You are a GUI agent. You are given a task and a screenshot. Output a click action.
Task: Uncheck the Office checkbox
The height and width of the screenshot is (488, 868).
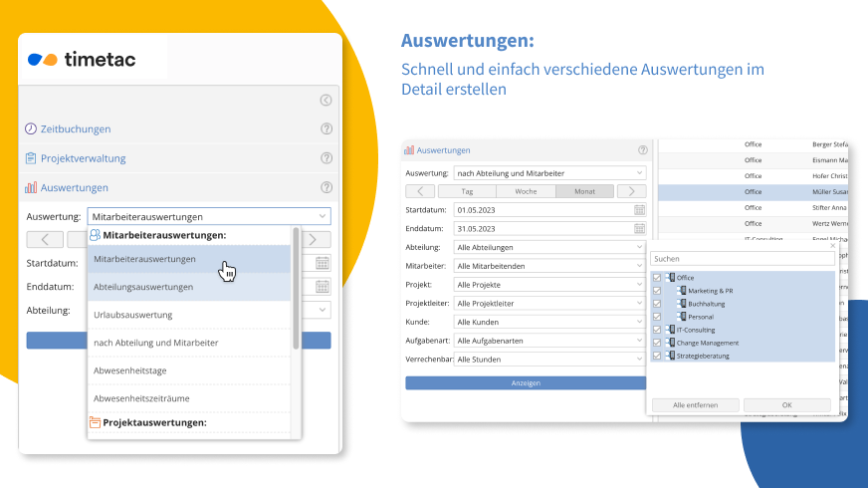[x=657, y=278]
